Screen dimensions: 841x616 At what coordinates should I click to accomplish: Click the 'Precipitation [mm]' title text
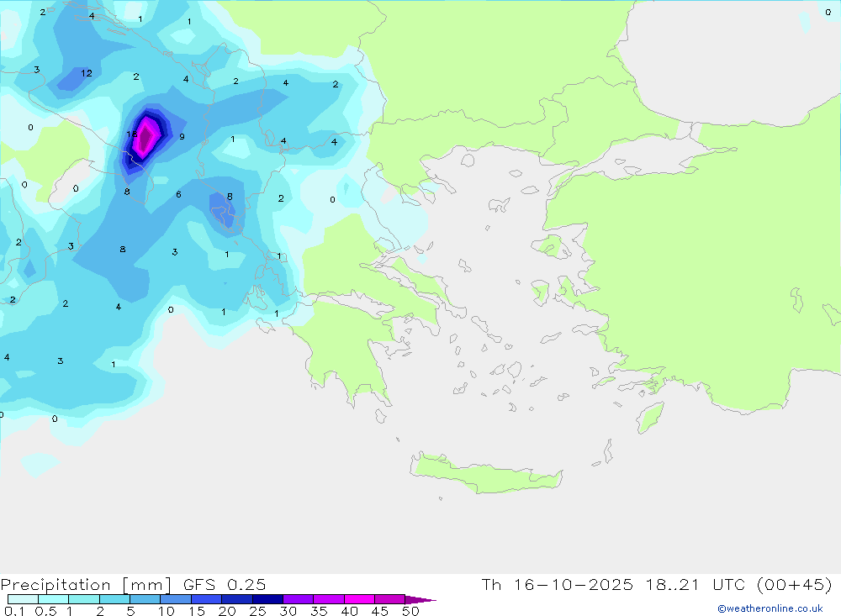87,585
